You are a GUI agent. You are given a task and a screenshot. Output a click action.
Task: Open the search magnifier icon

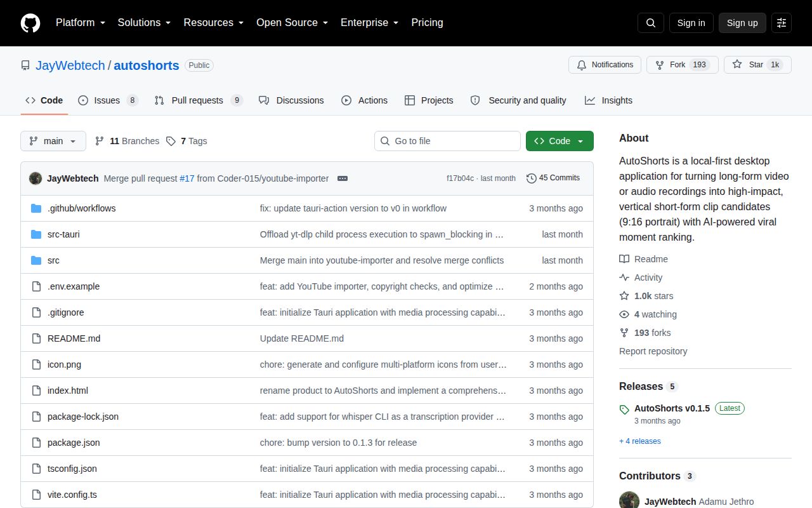(x=651, y=23)
